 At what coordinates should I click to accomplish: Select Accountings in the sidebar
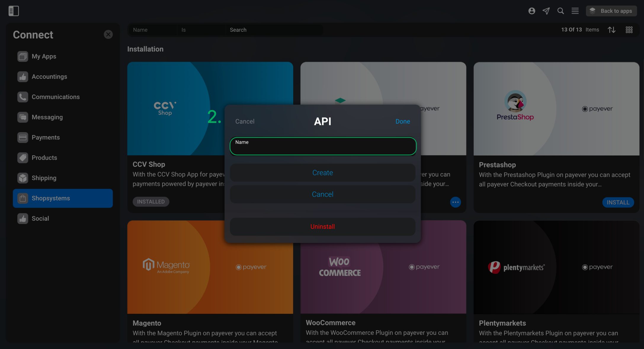63,77
